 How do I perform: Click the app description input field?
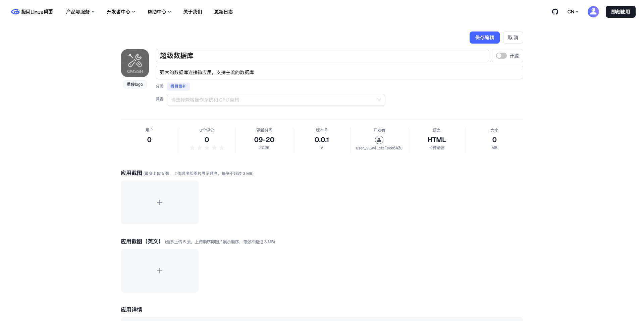click(339, 72)
